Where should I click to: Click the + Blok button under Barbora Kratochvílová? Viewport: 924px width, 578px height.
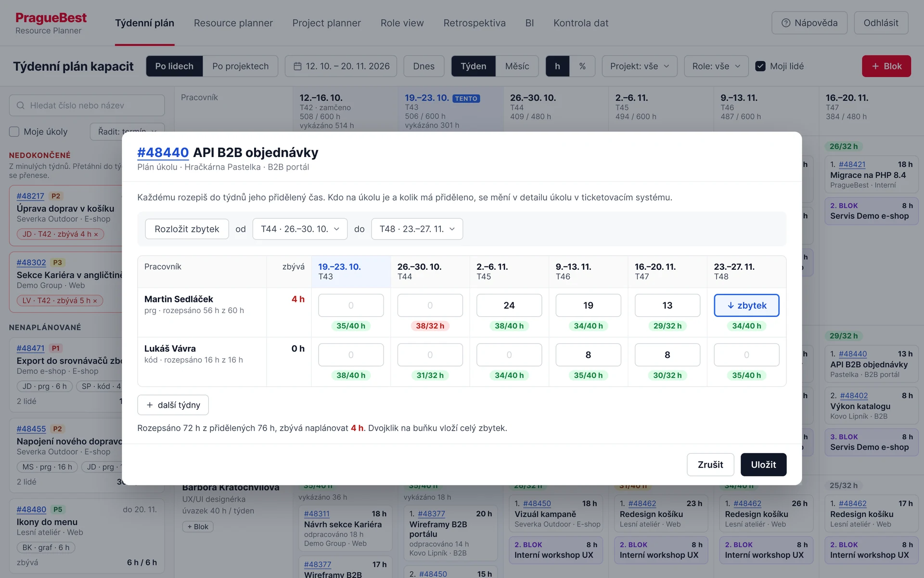[198, 526]
